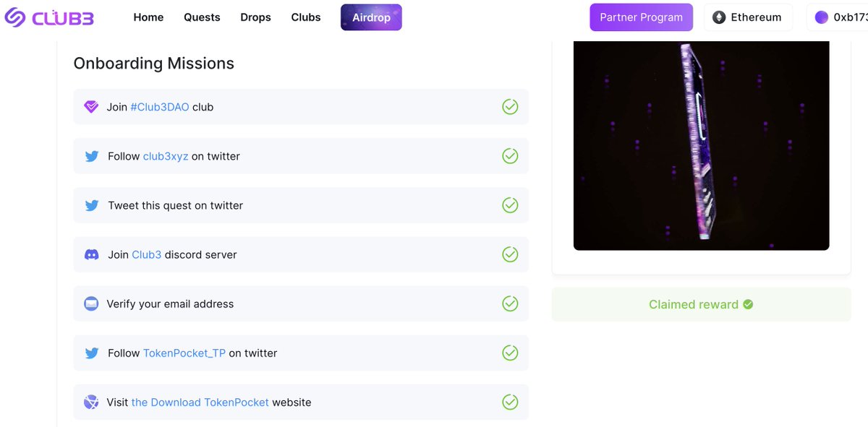868x427 pixels.
Task: Click checkmark for Follow club3xyz mission
Action: [x=510, y=156]
